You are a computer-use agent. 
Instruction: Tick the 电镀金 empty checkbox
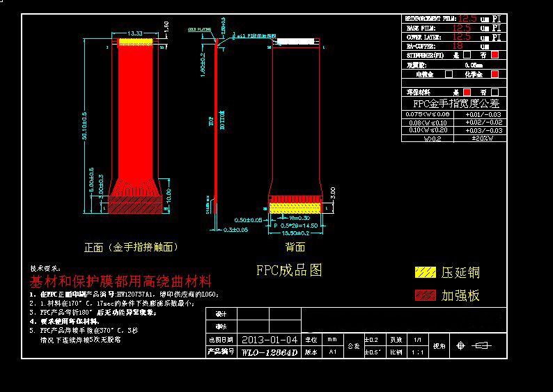449,74
